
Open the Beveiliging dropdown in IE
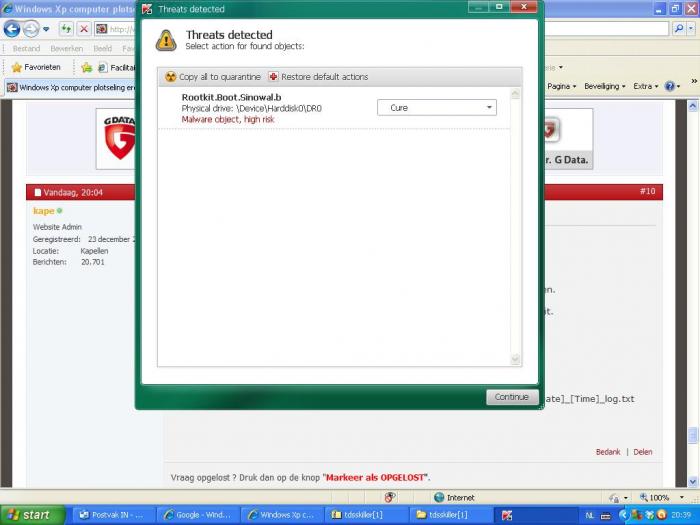(x=605, y=86)
